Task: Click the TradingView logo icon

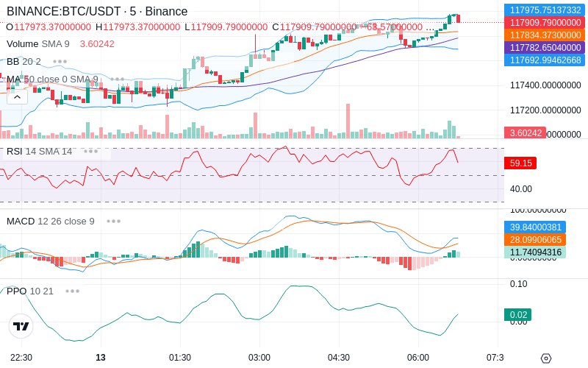Action: pyautogui.click(x=21, y=326)
